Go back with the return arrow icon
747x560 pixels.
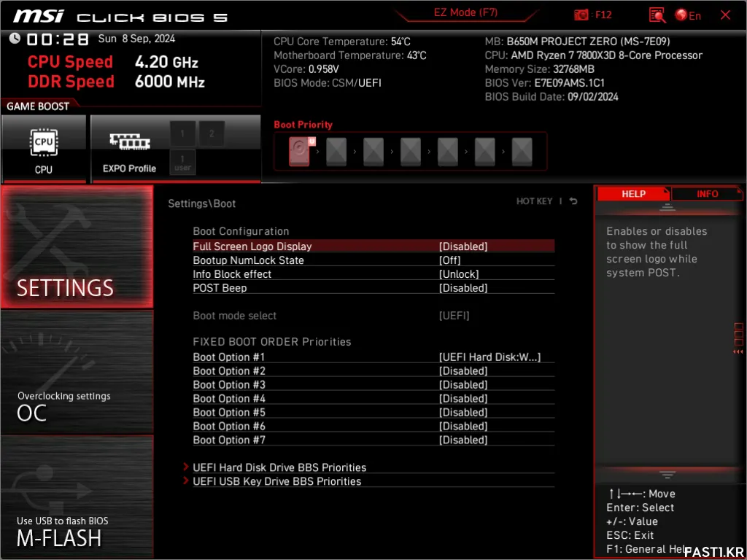tap(573, 201)
